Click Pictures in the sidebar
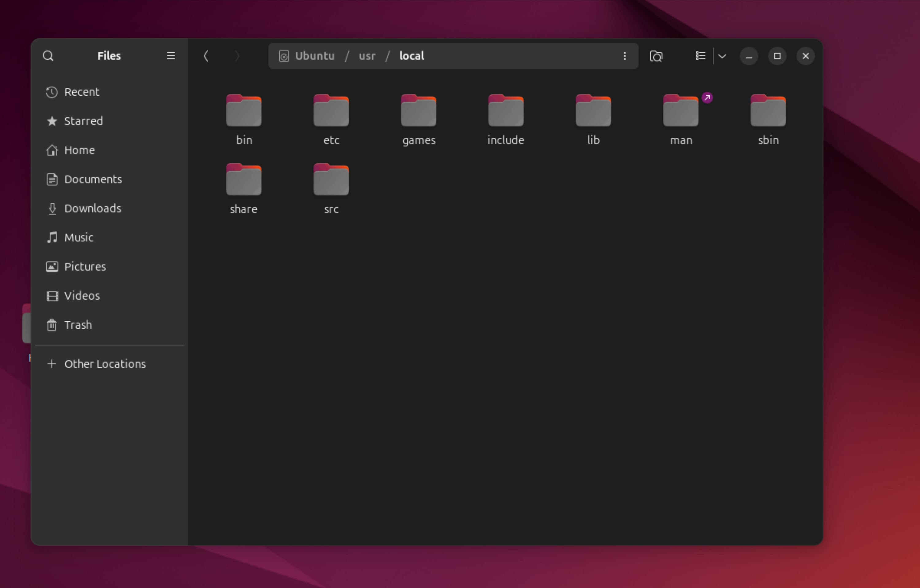Screen dimensions: 920x588 click(85, 266)
